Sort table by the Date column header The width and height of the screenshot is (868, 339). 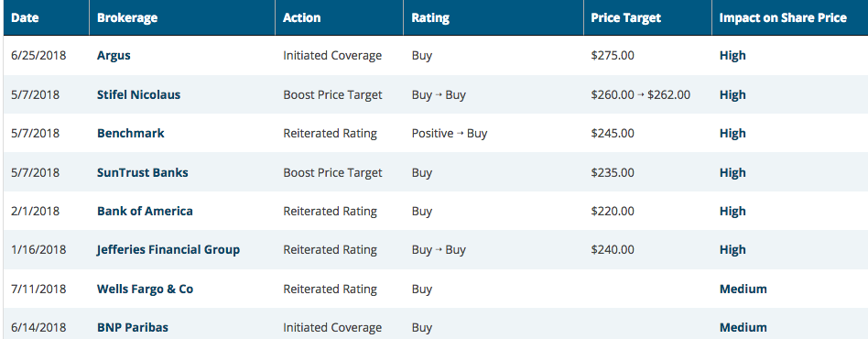24,17
